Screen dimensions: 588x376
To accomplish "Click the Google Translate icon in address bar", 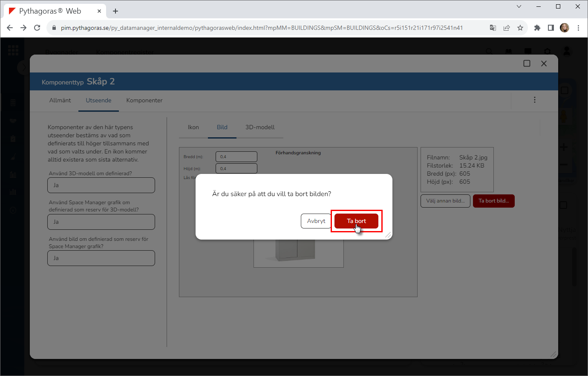I will point(493,28).
